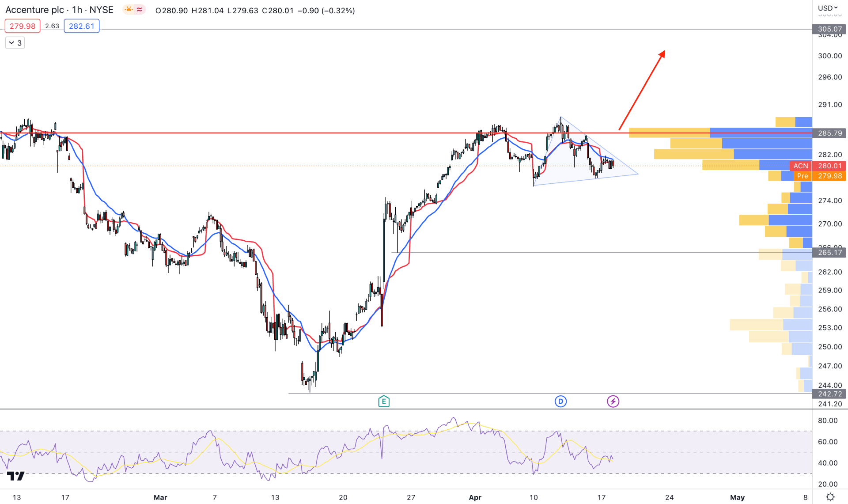Click the dividend 'D' event marker
The height and width of the screenshot is (504, 848).
point(560,401)
